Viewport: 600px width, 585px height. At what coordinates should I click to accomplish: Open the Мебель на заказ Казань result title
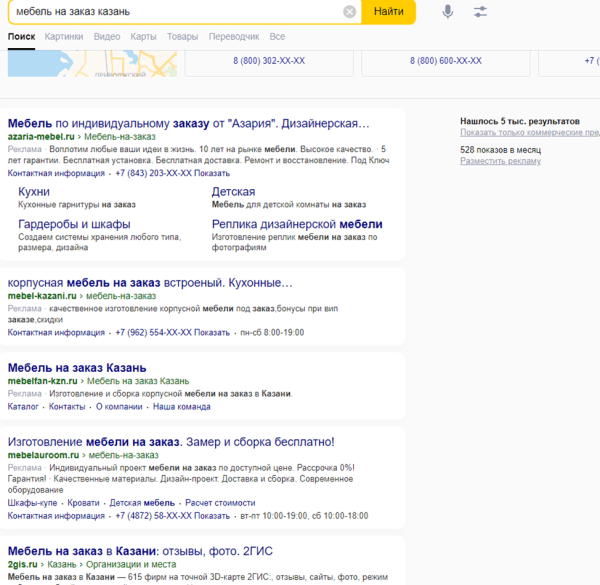pyautogui.click(x=77, y=367)
